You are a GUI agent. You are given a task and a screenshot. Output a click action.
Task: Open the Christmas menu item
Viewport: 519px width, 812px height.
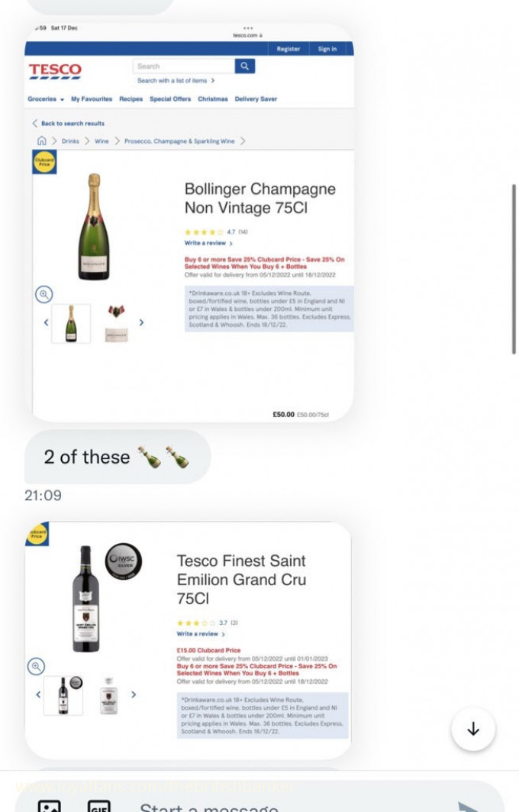click(x=213, y=99)
